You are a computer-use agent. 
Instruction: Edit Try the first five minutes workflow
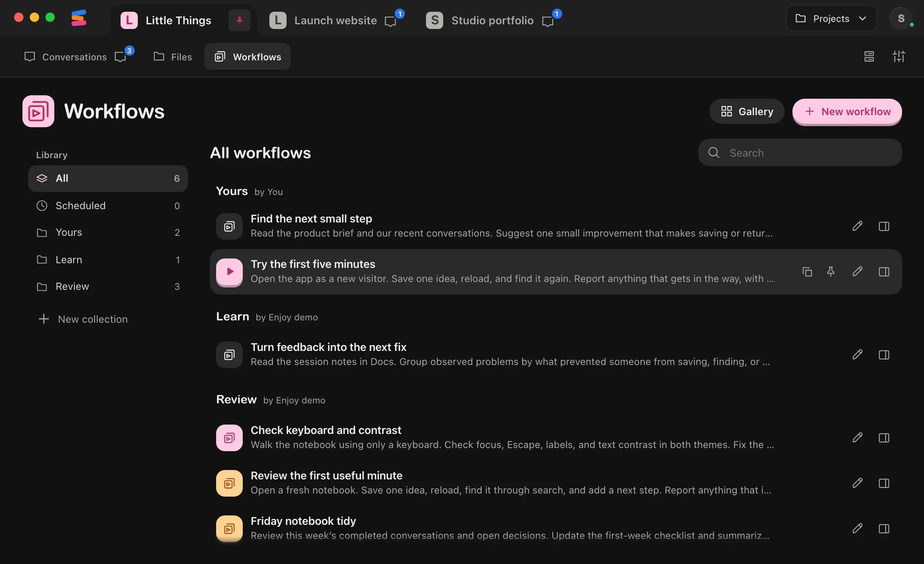tap(857, 271)
